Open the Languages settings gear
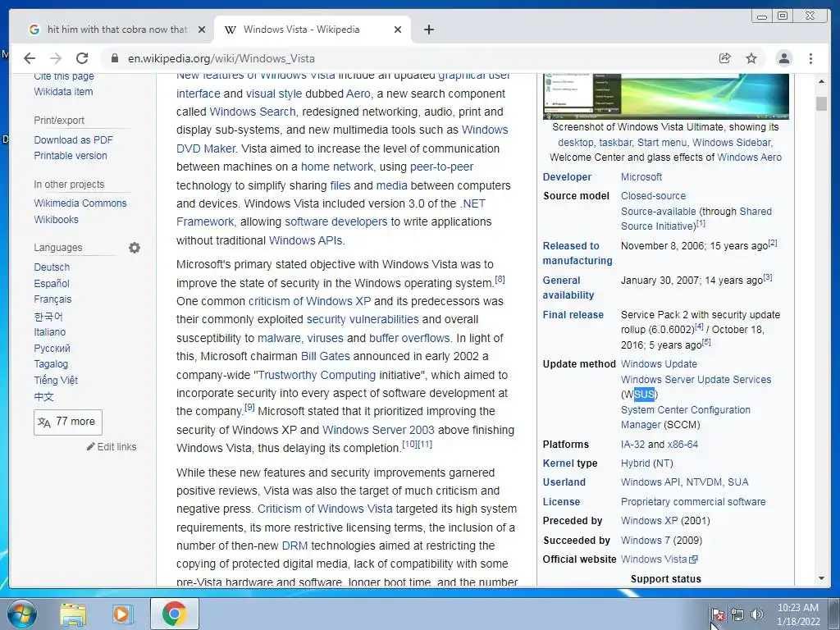This screenshot has width=840, height=630. [x=135, y=248]
